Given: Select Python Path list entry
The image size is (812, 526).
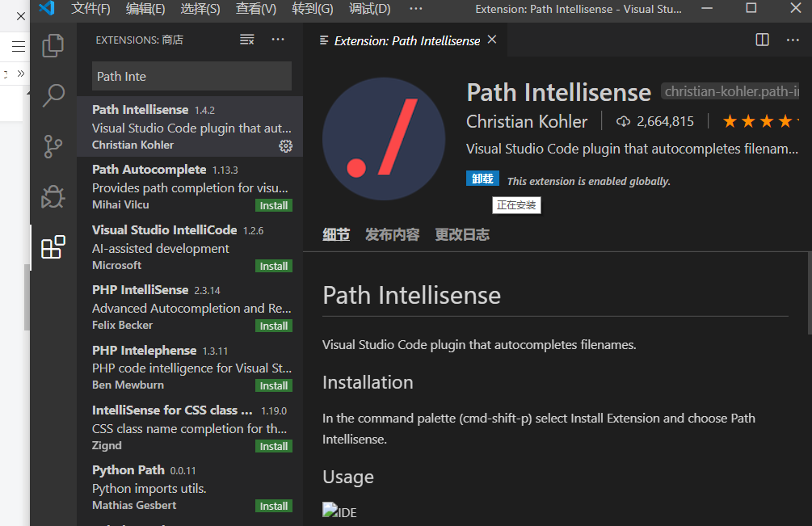Looking at the screenshot, I should [x=190, y=487].
